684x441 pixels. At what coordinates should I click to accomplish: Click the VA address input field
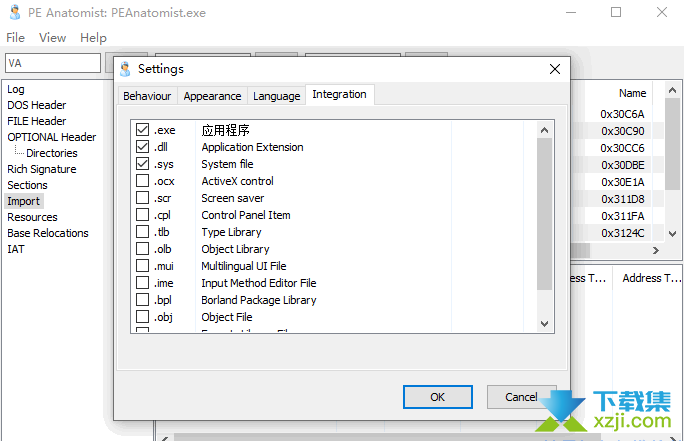[x=53, y=63]
